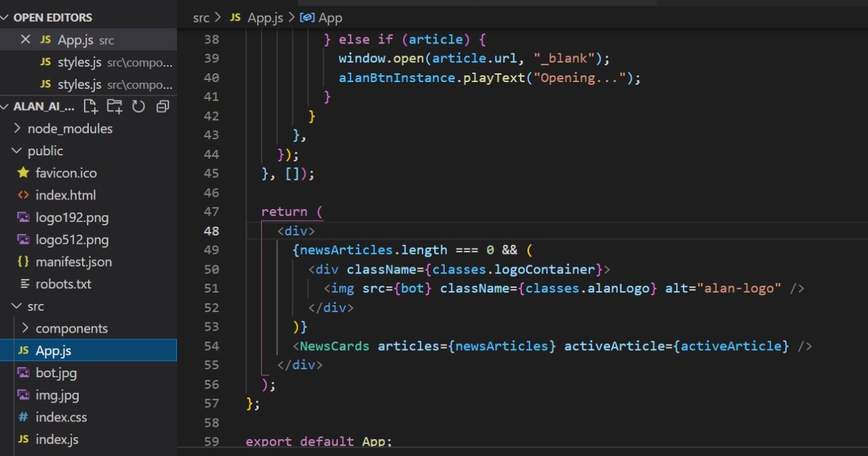Close App.js in Open Editors

pyautogui.click(x=25, y=39)
